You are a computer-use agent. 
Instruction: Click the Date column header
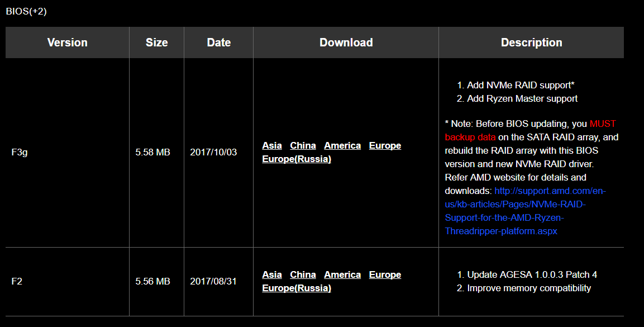[218, 42]
